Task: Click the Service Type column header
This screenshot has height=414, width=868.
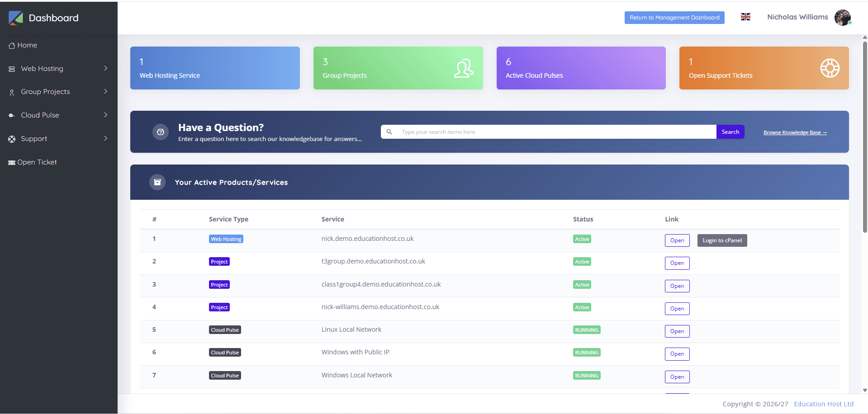Action: (x=228, y=219)
